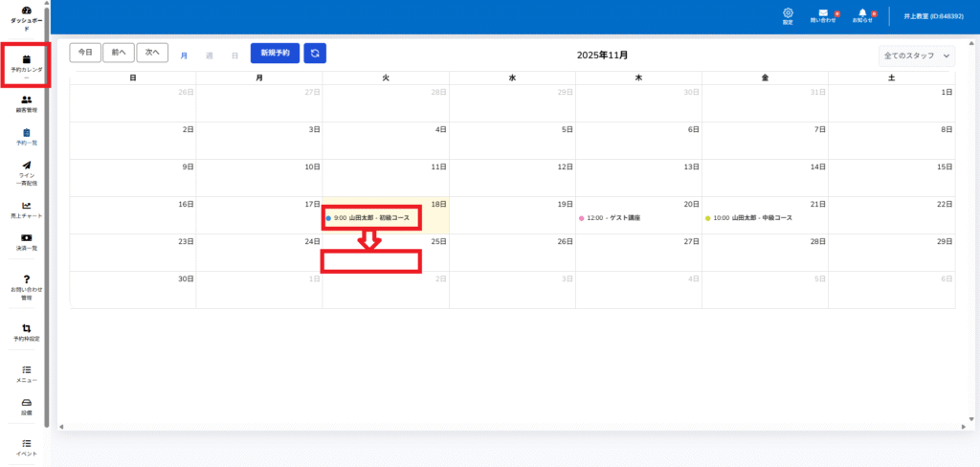Switch to the 週 week view
The height and width of the screenshot is (467, 980).
210,56
